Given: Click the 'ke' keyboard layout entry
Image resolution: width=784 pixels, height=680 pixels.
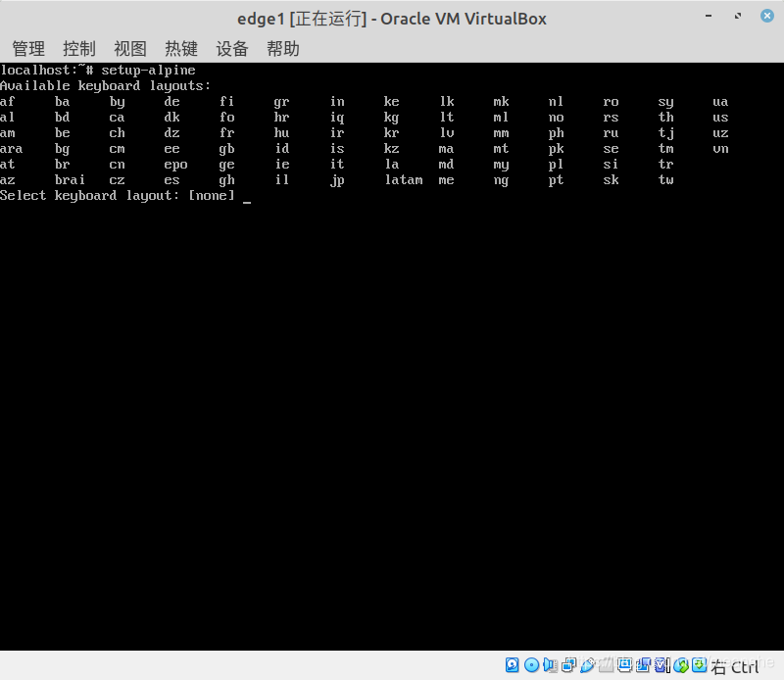Looking at the screenshot, I should pyautogui.click(x=391, y=102).
